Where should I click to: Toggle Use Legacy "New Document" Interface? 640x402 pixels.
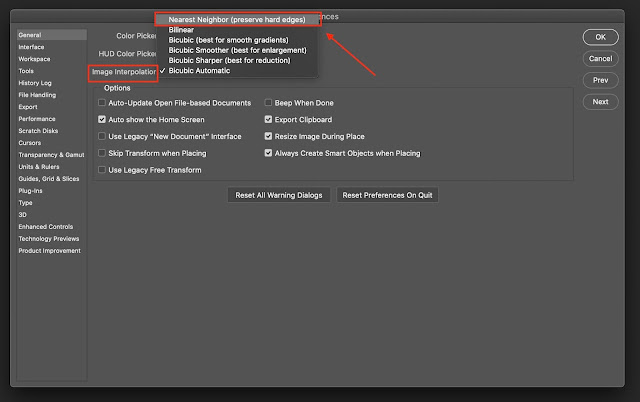tap(102, 136)
